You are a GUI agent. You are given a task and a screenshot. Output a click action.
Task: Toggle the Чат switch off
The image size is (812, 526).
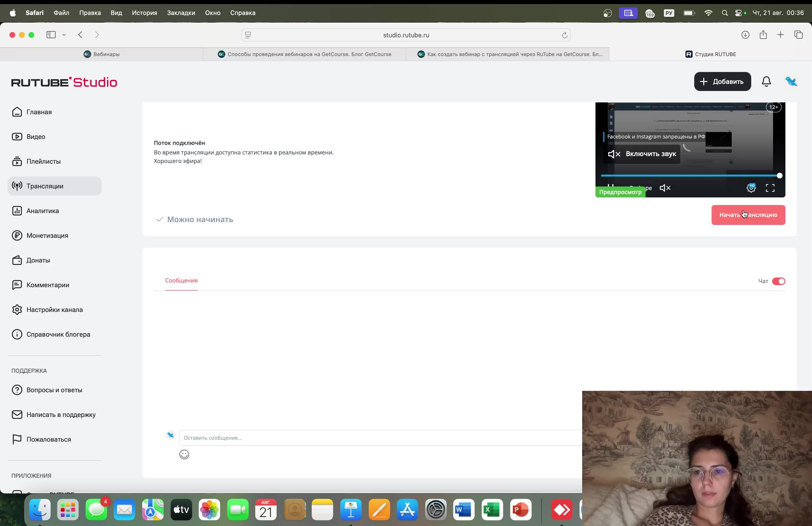point(778,281)
